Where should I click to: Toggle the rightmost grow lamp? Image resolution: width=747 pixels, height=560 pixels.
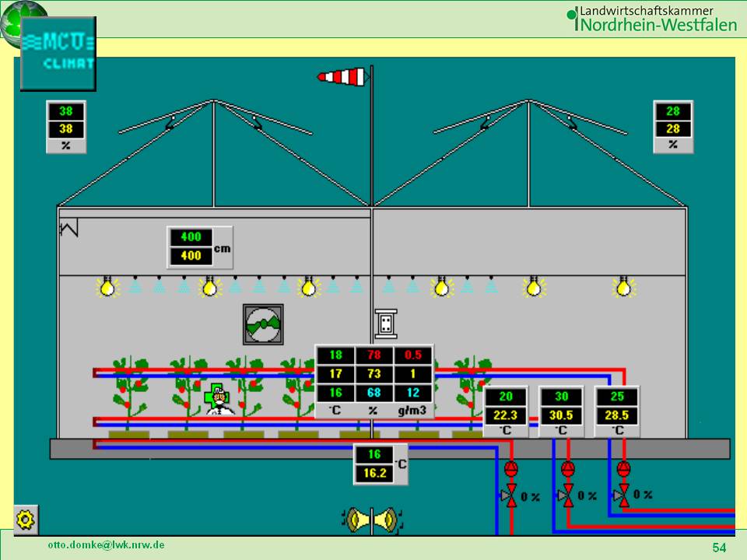tap(622, 288)
